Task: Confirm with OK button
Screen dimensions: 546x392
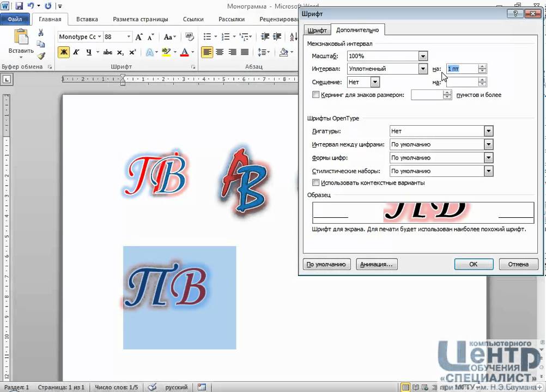Action: click(474, 265)
